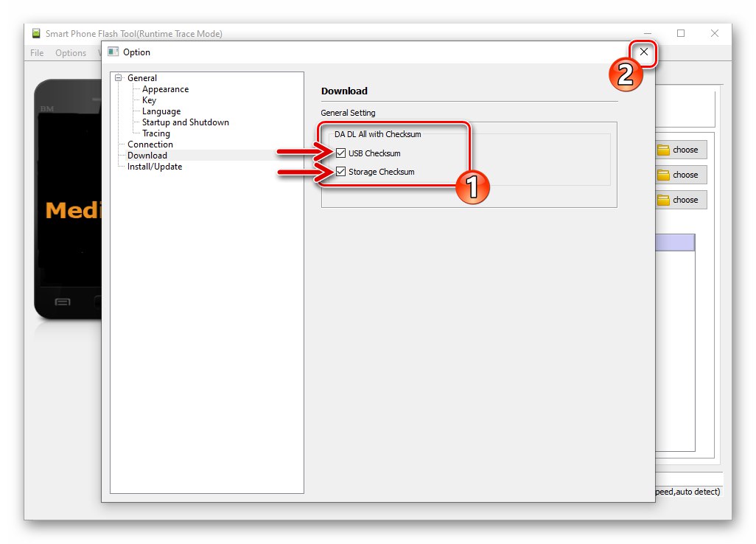Minimize the Smart Phone Flash Tool window
Image resolution: width=756 pixels, height=544 pixels.
(x=647, y=33)
